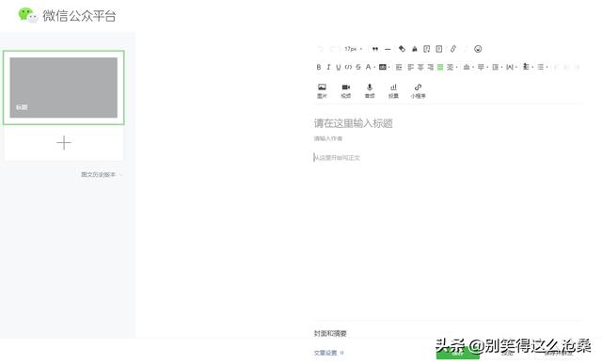
Task: Click the first-line indent icon
Action: coord(399,67)
